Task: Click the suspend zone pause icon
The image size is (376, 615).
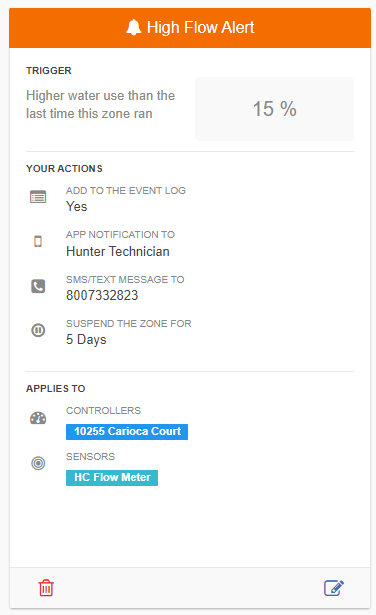Action: point(38,330)
